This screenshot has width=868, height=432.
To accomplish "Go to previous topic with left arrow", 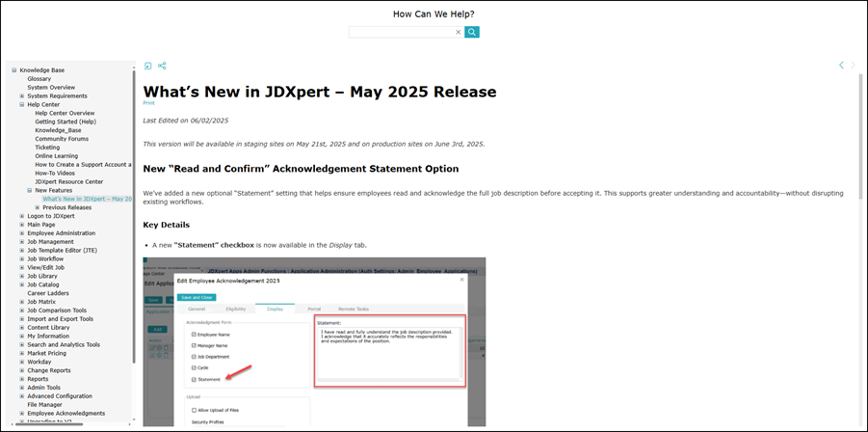I will 841,66.
